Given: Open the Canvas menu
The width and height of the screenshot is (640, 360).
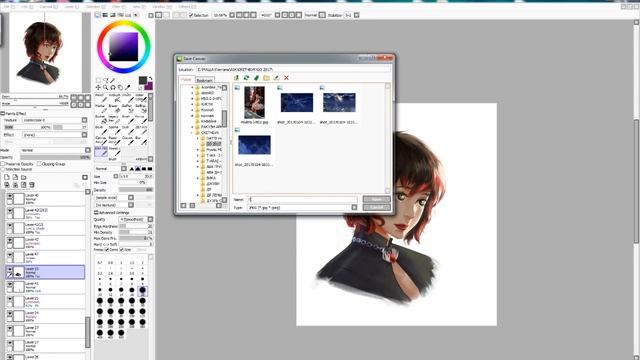Looking at the screenshot, I should 48,7.
